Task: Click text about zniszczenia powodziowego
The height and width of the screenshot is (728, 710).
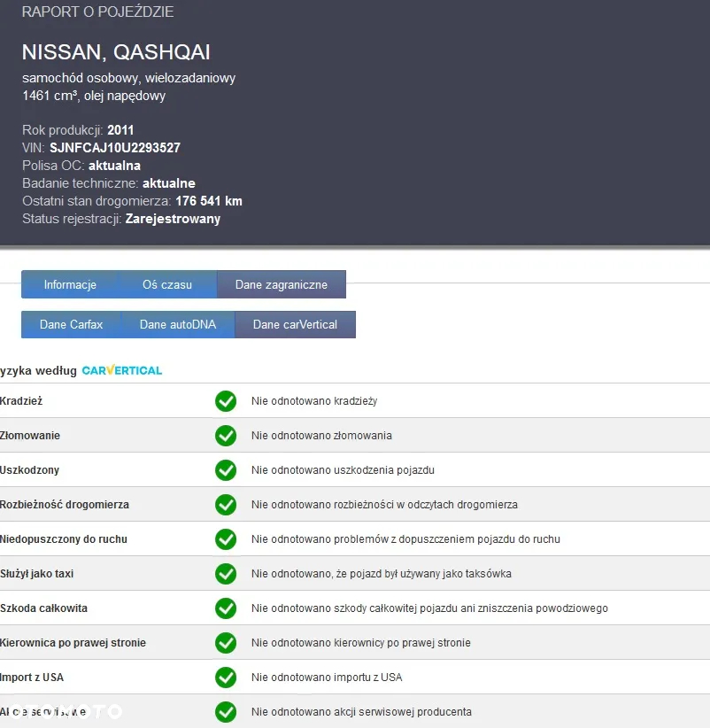Action: 429,608
